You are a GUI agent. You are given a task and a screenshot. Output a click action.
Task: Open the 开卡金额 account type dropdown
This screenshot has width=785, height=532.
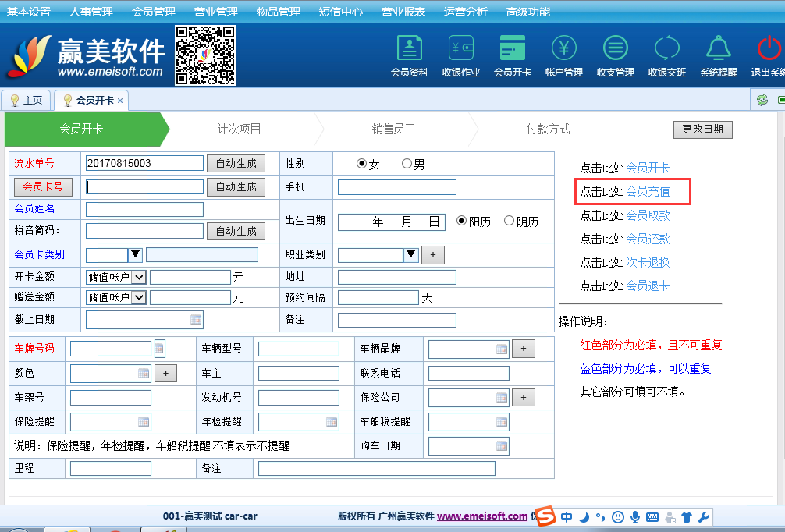click(139, 276)
